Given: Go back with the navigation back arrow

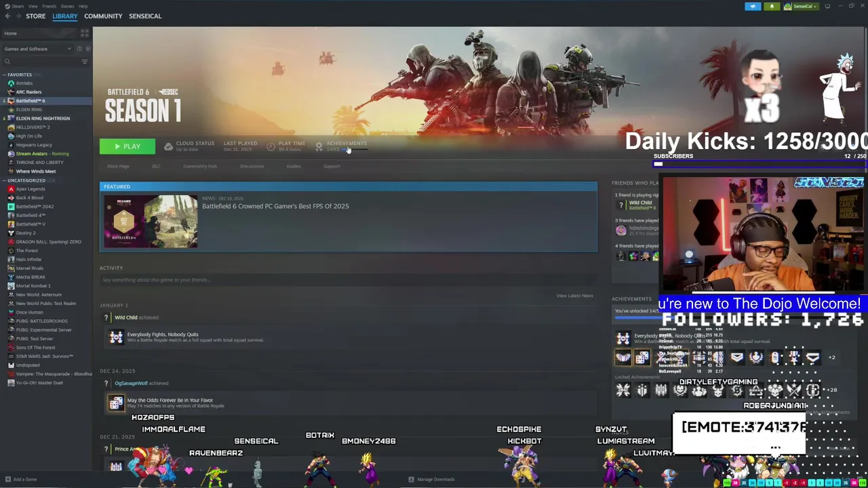Looking at the screenshot, I should 7,16.
